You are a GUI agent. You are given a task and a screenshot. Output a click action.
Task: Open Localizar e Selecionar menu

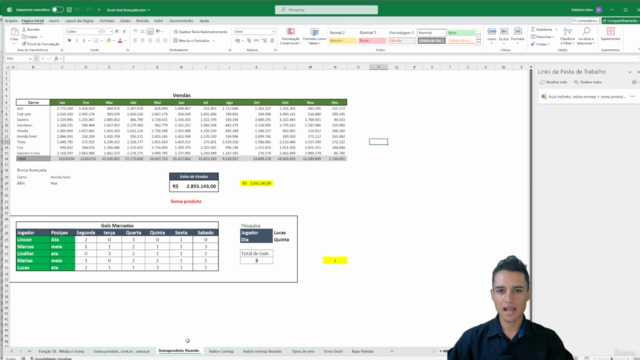tap(586, 36)
